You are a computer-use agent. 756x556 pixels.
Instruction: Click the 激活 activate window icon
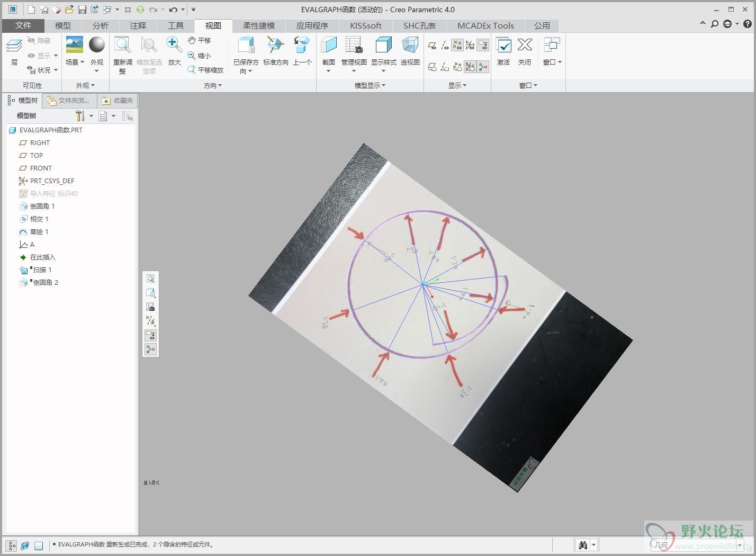point(503,45)
